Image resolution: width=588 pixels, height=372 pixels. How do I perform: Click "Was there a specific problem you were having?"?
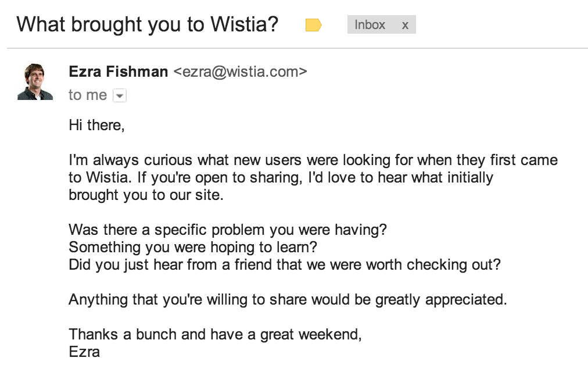(x=228, y=230)
